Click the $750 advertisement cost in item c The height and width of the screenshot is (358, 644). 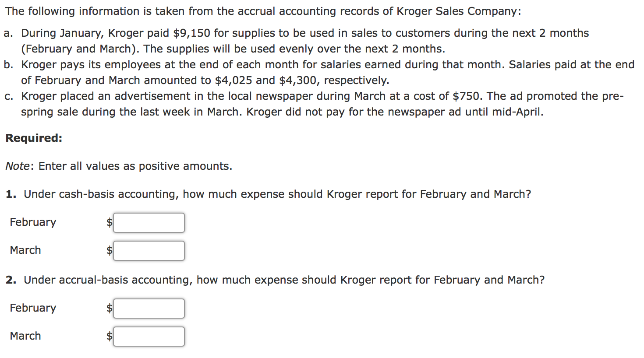coord(467,96)
